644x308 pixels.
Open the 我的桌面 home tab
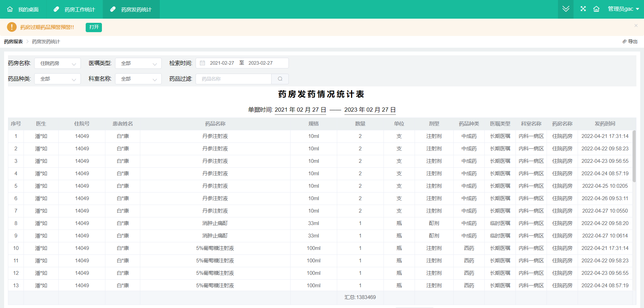23,9
